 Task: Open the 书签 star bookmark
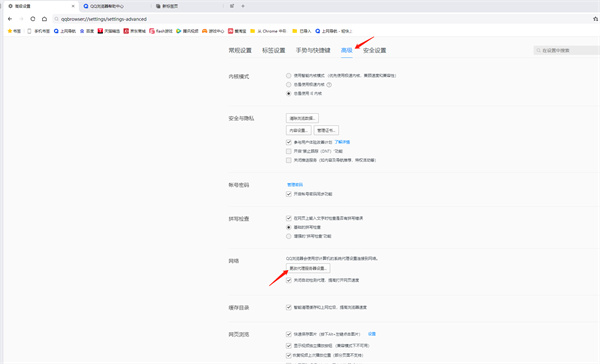coord(14,31)
